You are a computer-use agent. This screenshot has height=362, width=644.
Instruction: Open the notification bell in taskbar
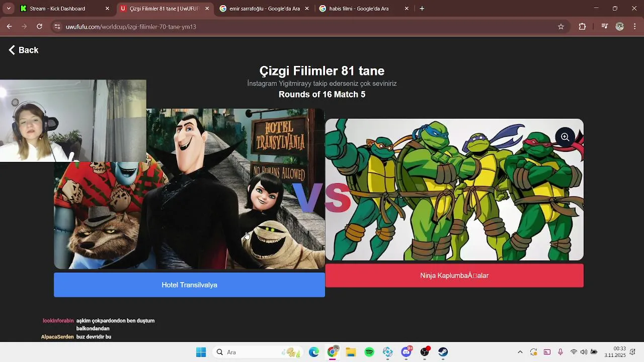633,352
